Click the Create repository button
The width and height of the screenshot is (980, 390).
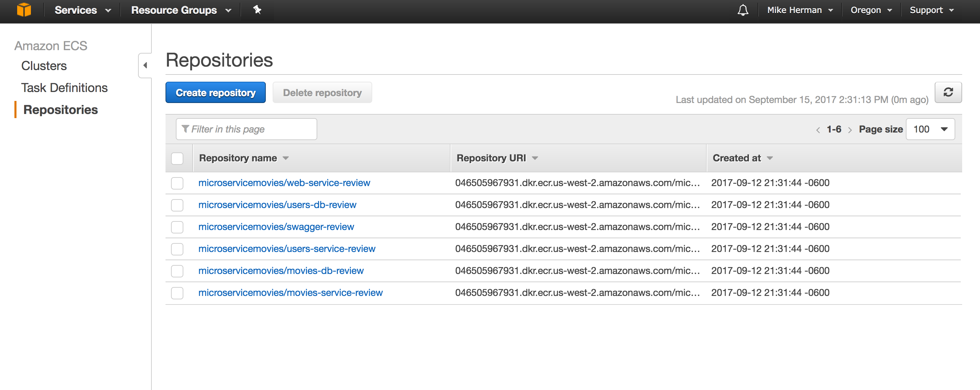[x=215, y=92]
